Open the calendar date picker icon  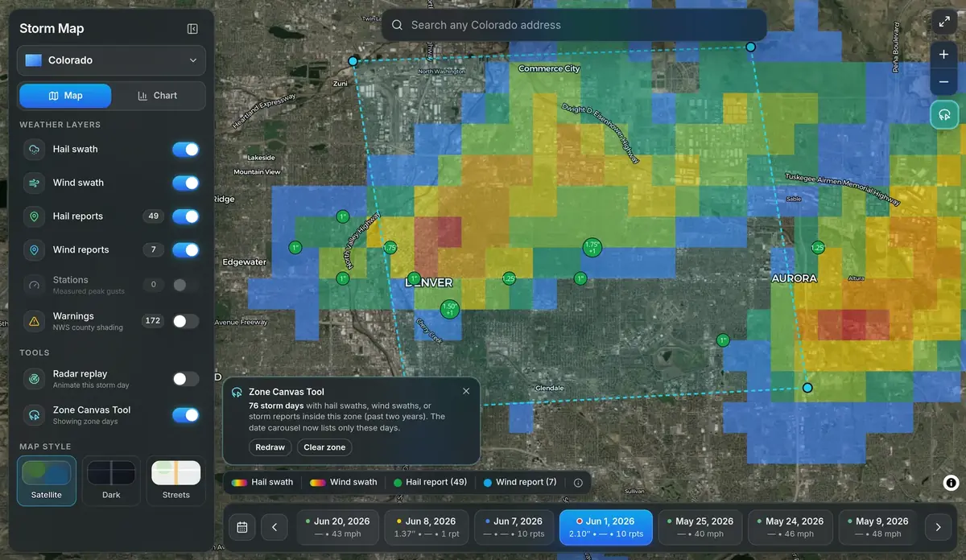coord(242,528)
